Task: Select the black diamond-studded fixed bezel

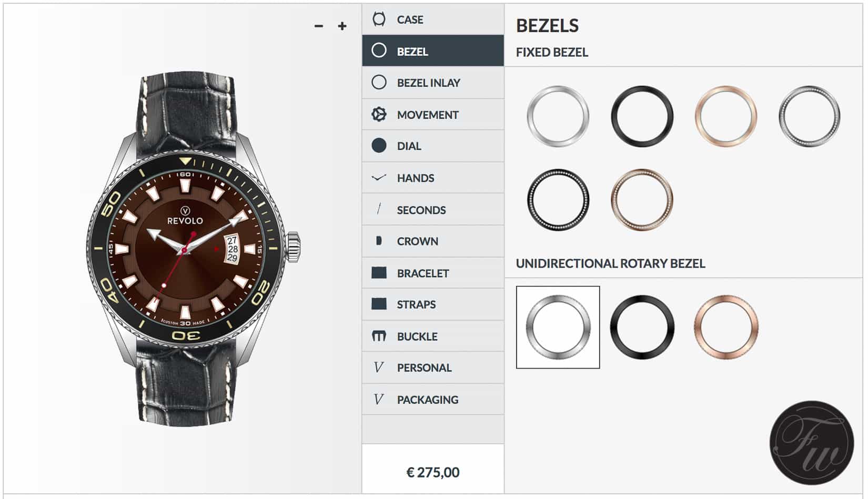Action: coord(559,199)
